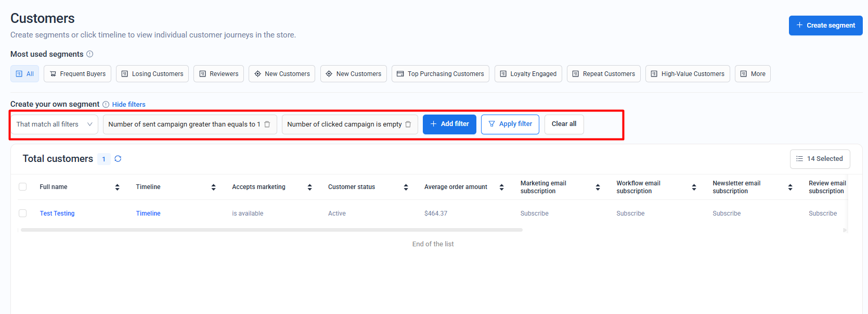Switch to the Loyalty Engaged segment
Image resolution: width=868 pixels, height=314 pixels.
click(x=528, y=74)
